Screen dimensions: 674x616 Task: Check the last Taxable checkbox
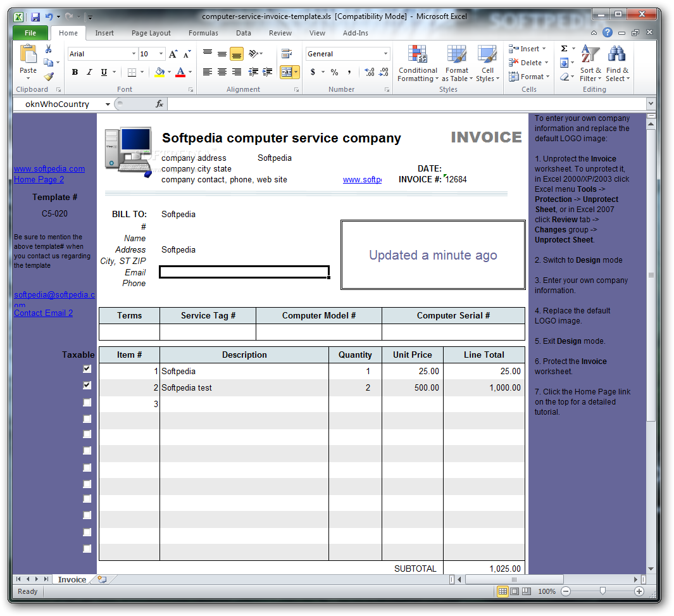(x=87, y=548)
